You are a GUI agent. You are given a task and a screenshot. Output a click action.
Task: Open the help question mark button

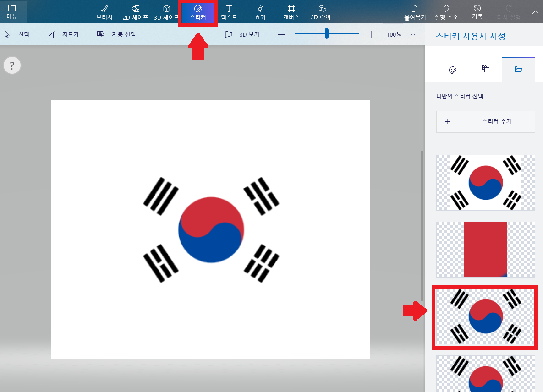click(x=12, y=65)
